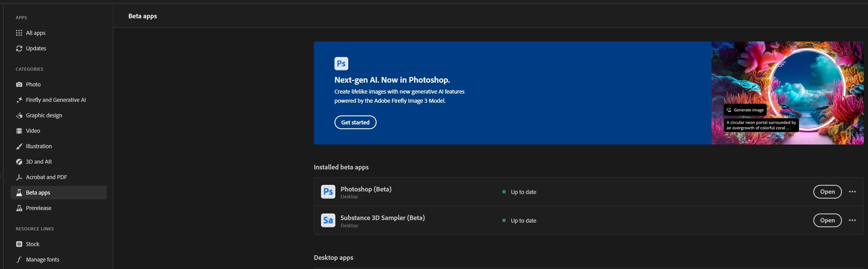The height and width of the screenshot is (269, 868).
Task: Select the Firefly and Generative AI category
Action: click(x=59, y=100)
